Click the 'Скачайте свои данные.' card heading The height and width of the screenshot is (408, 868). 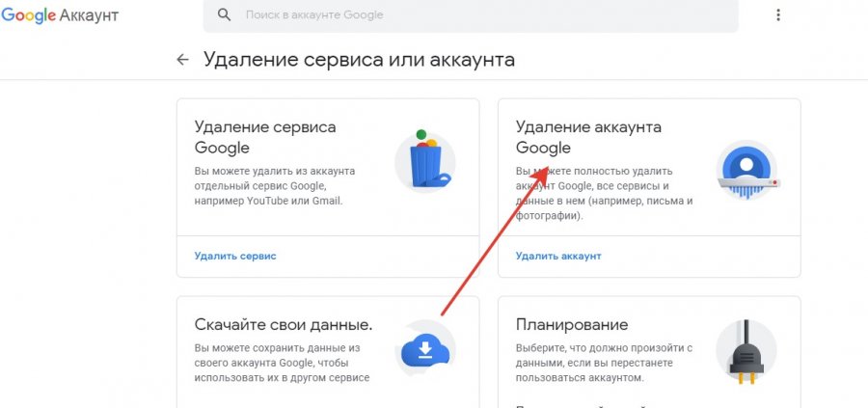(x=284, y=325)
